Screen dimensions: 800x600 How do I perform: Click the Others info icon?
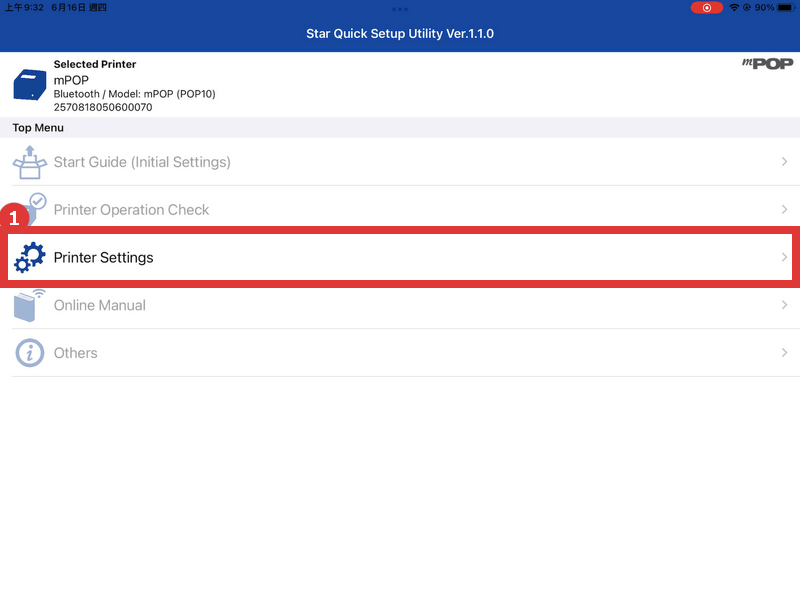(x=30, y=353)
